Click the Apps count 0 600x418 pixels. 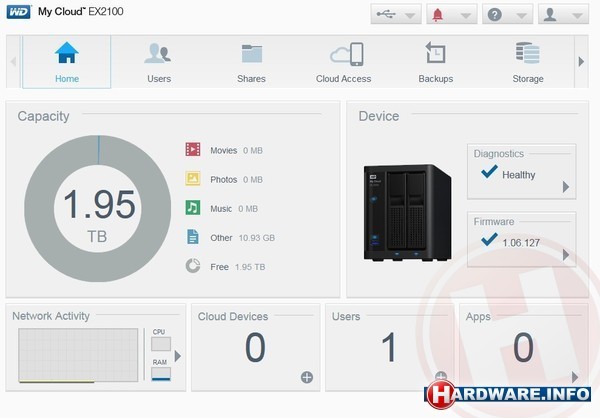523,347
